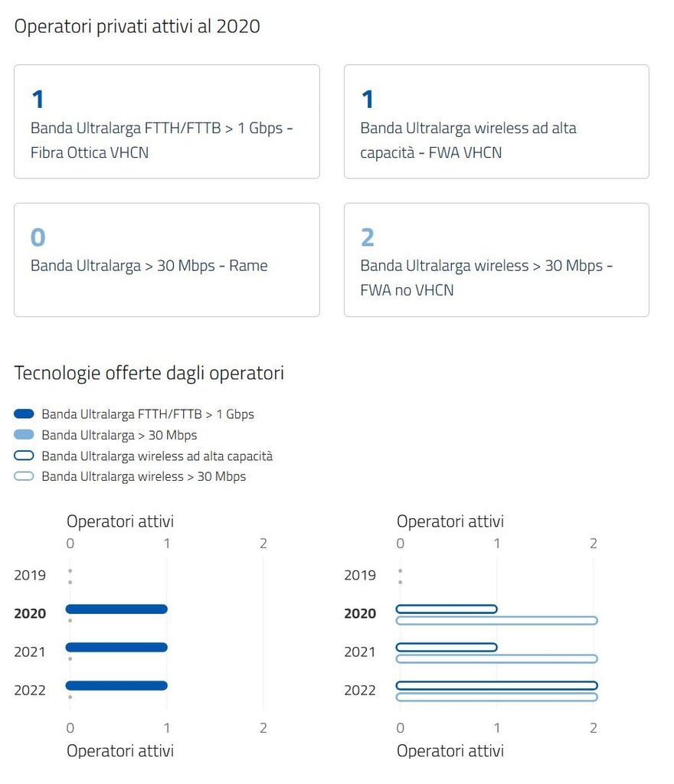The width and height of the screenshot is (674, 784).
Task: Toggle the 'Banda Ultralarga wireless > 30 Mbps' legend label
Action: 144,476
